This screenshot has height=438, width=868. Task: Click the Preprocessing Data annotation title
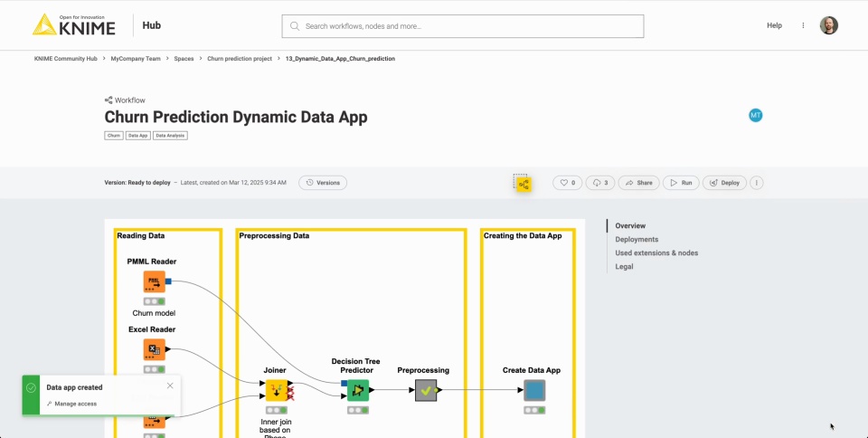click(274, 236)
